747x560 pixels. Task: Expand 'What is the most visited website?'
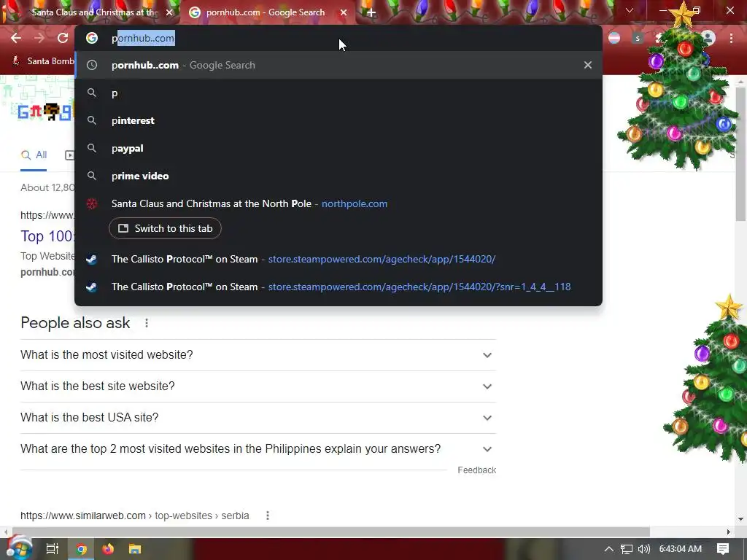point(258,355)
